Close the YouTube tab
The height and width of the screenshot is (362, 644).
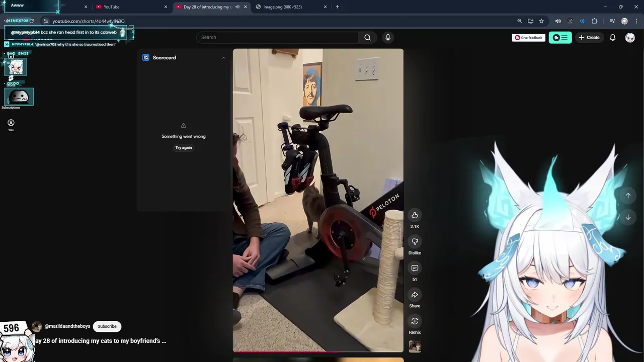[166, 7]
